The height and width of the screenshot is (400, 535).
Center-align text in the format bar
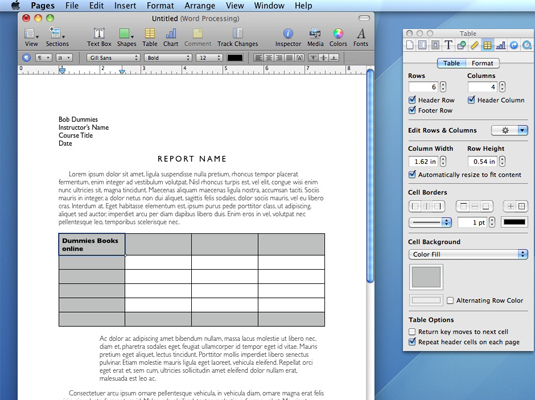[269, 58]
